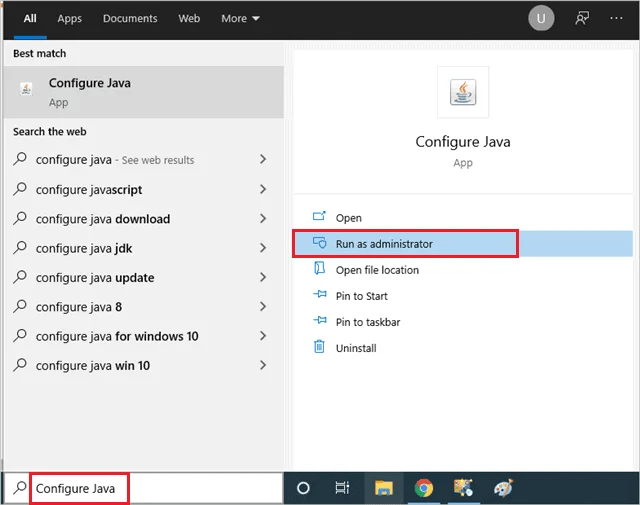The image size is (640, 505).
Task: Select 'configure java for windows 10' suggestion
Action: [140, 336]
